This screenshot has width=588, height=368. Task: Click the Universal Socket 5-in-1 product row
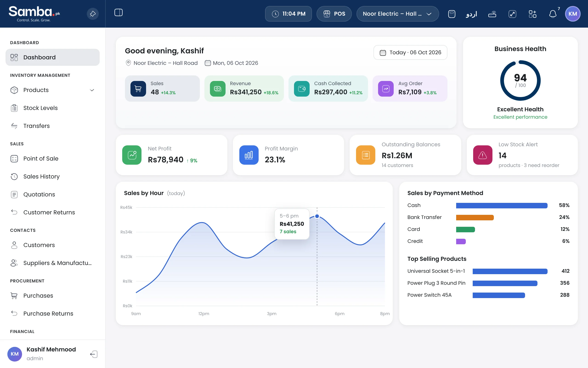[x=488, y=271]
